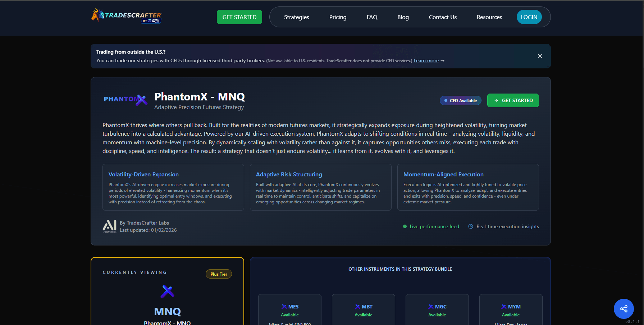The height and width of the screenshot is (325, 644).
Task: Click the arrow icon in card GET STARTED
Action: (496, 100)
